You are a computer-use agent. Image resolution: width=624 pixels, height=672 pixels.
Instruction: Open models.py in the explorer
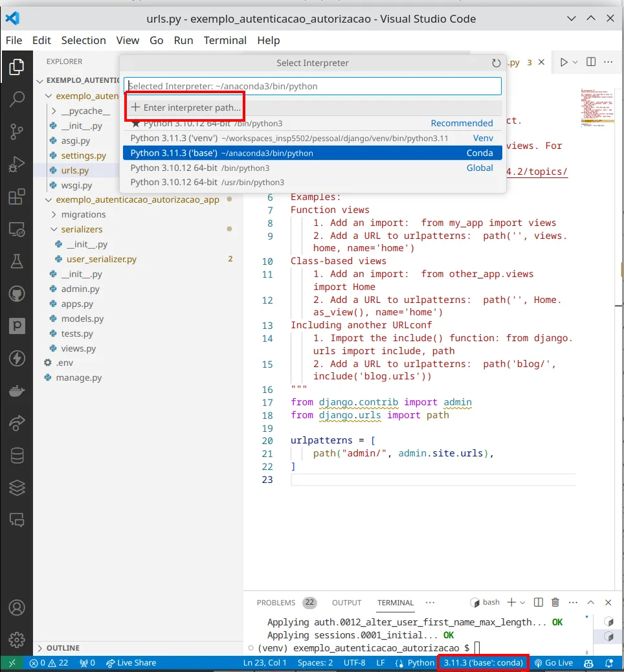82,319
